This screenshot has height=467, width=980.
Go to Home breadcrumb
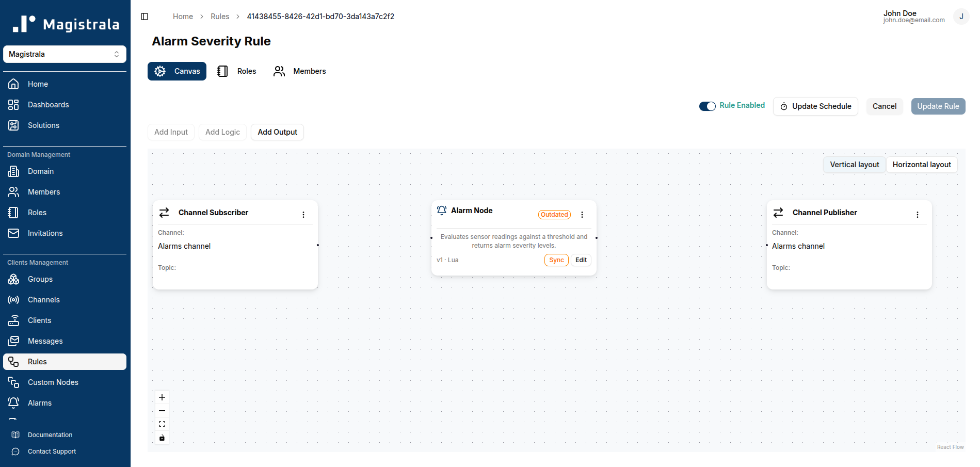click(183, 17)
